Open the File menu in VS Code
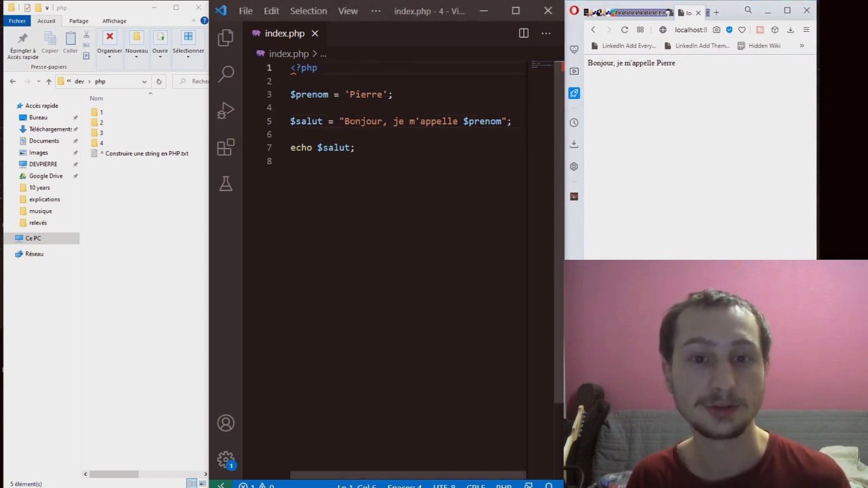 point(245,11)
